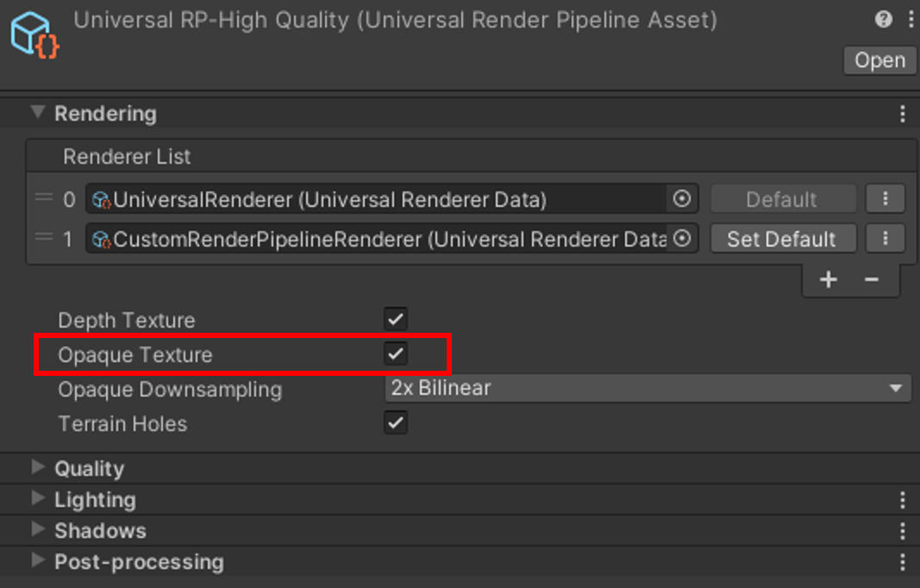
Task: Remove a renderer with the minus button
Action: [871, 279]
